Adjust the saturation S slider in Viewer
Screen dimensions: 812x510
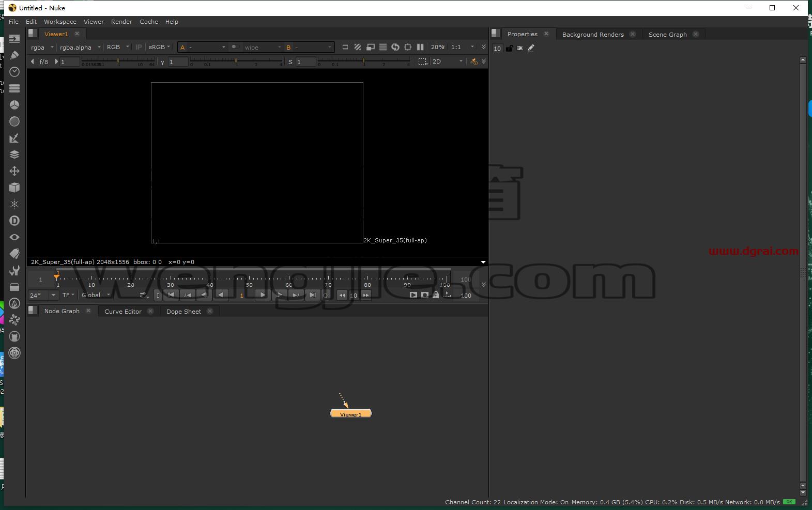click(x=364, y=61)
